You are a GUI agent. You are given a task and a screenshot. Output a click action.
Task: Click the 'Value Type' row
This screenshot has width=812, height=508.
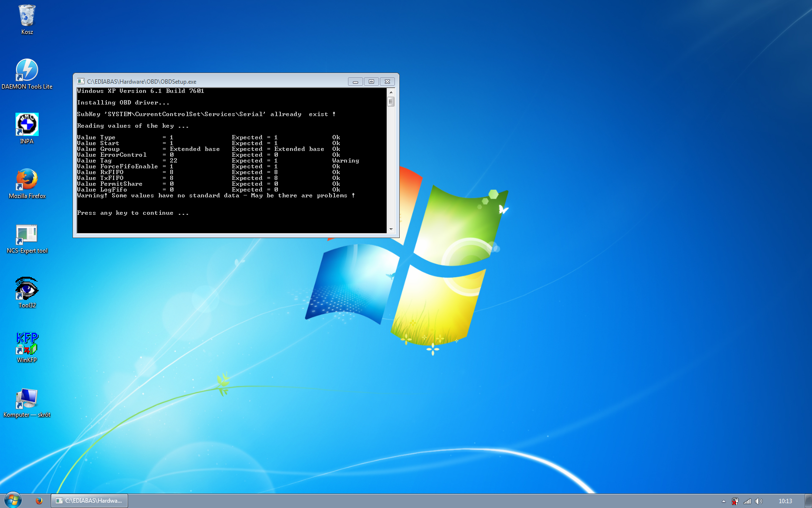click(208, 137)
